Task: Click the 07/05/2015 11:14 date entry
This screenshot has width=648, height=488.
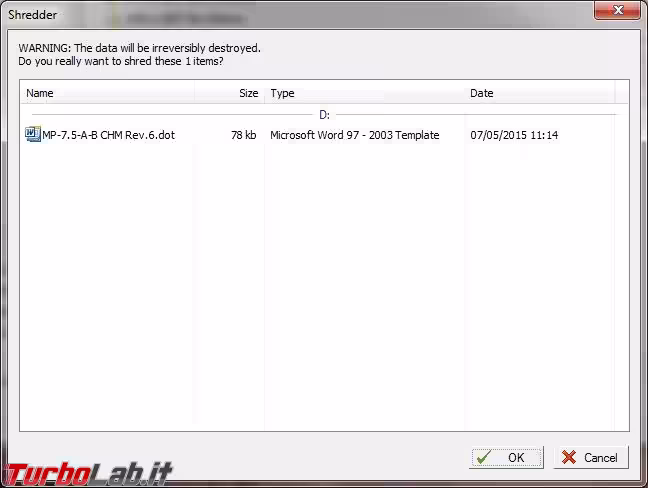Action: (x=514, y=135)
